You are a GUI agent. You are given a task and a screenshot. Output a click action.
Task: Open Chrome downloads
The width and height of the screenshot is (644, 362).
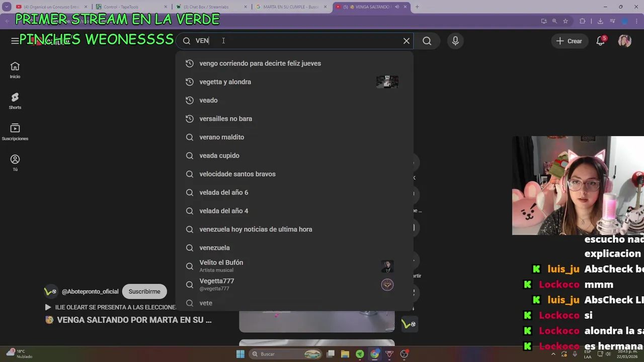pyautogui.click(x=600, y=21)
